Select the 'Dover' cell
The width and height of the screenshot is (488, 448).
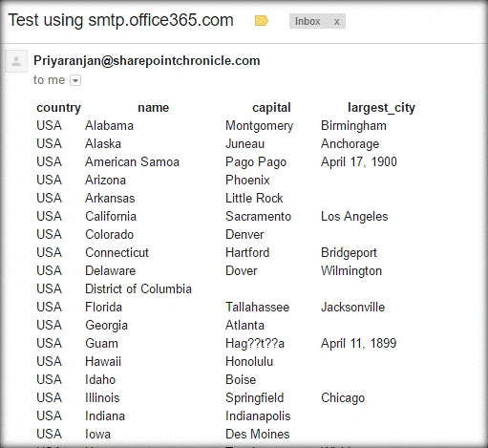[x=241, y=270]
